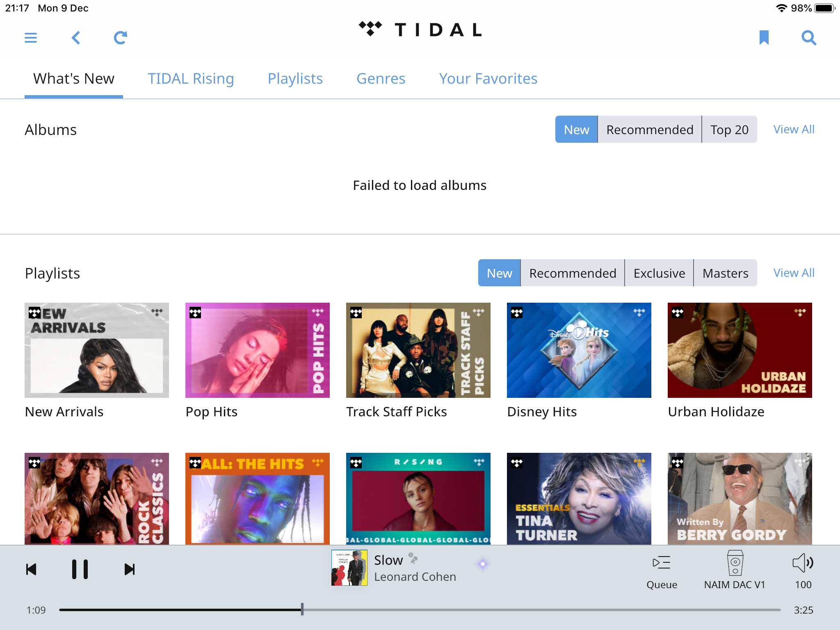
Task: Tap the battery indicator in status bar
Action: click(x=825, y=8)
